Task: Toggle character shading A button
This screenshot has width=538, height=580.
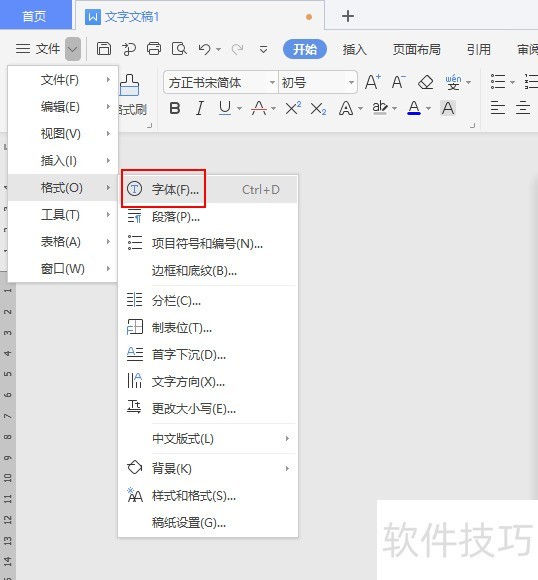Action: (x=448, y=108)
